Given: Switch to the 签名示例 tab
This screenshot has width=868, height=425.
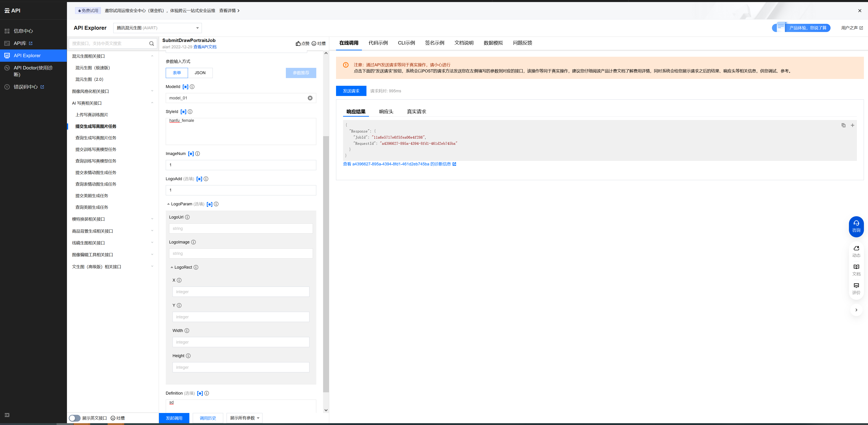Looking at the screenshot, I should tap(435, 43).
